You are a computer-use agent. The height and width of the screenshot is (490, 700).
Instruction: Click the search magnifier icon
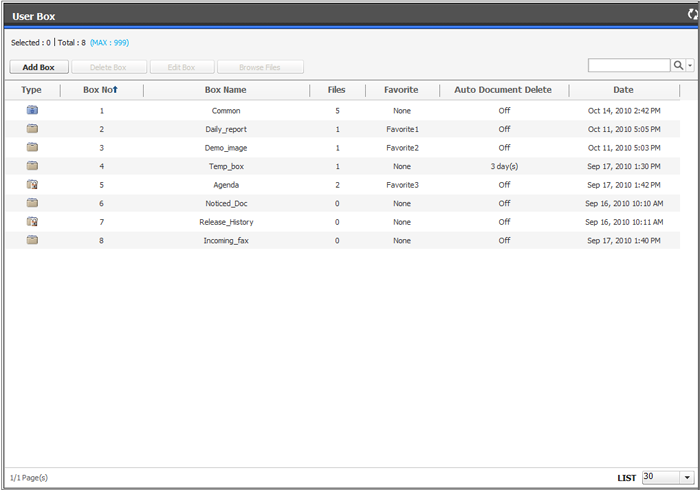point(678,66)
